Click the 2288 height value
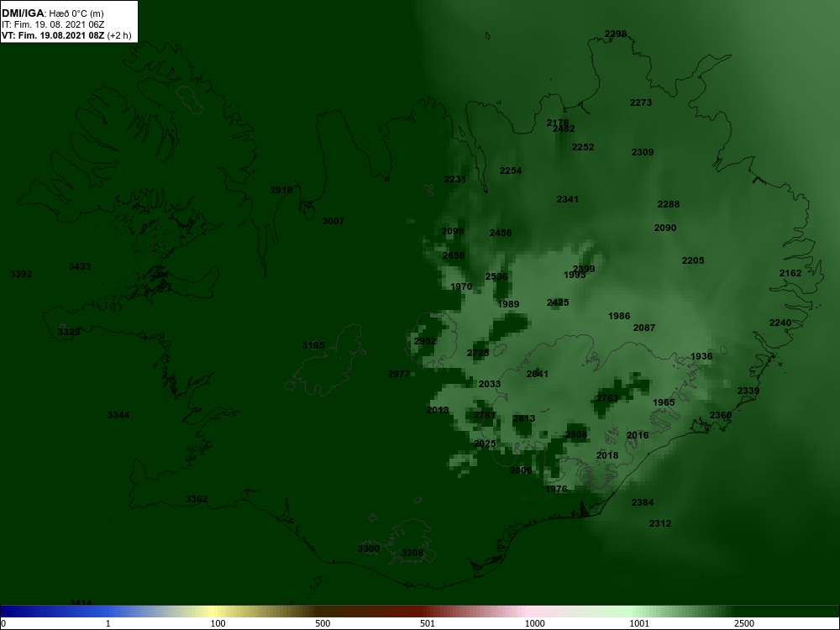 pos(669,204)
